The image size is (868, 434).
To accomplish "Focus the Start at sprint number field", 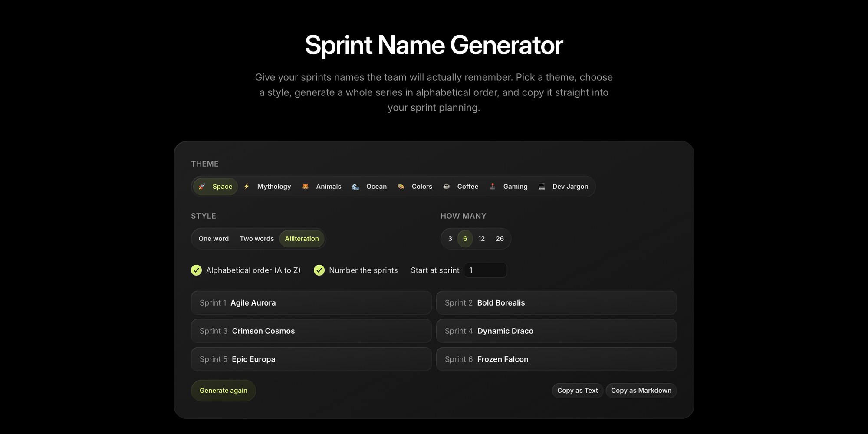I will (485, 270).
